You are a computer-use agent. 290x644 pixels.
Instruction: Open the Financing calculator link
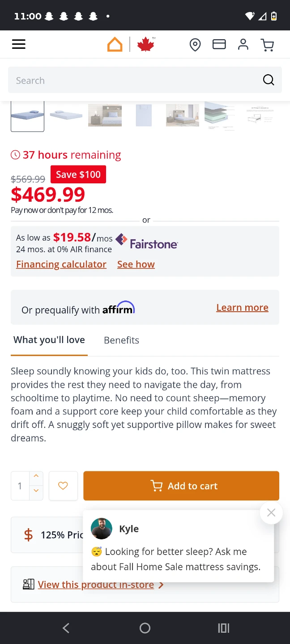61,264
